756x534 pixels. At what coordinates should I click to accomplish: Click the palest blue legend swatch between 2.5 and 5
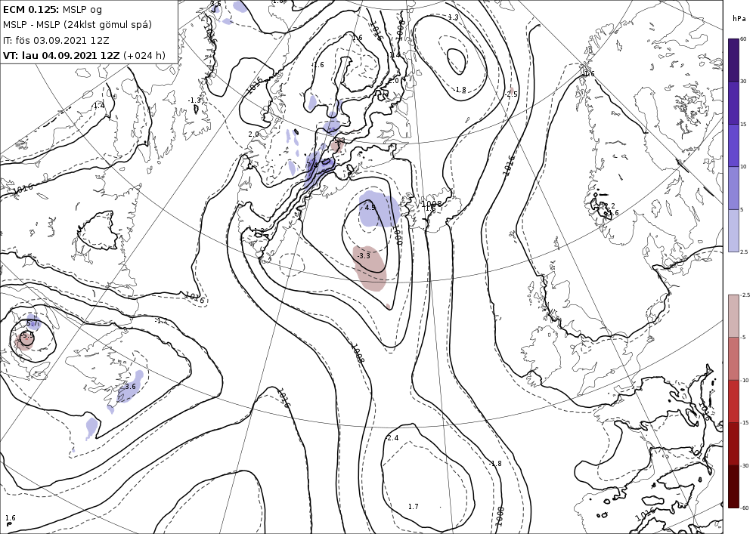pyautogui.click(x=733, y=230)
